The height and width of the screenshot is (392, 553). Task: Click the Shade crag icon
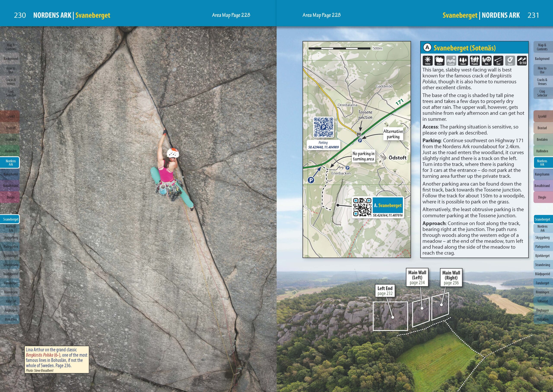[439, 60]
